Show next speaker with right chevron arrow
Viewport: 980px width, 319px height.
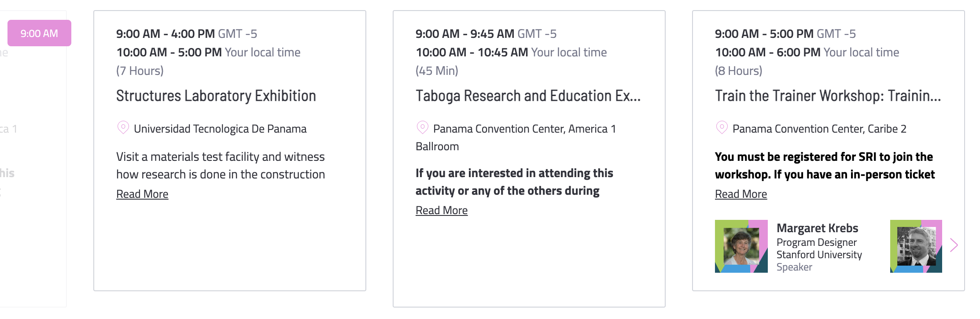(x=954, y=245)
